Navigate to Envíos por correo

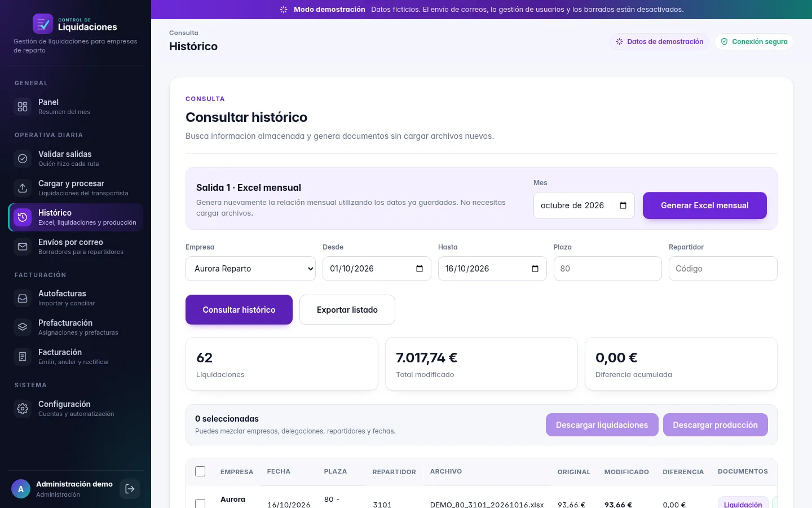76,247
